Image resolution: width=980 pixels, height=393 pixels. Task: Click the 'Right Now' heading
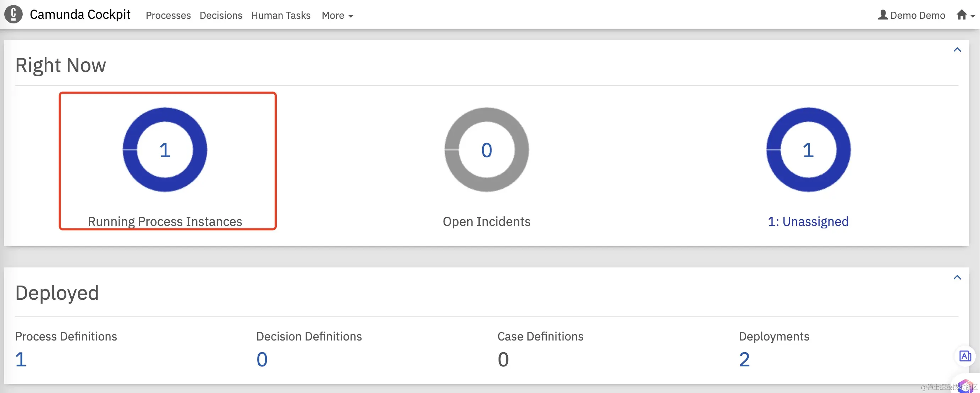tap(60, 65)
